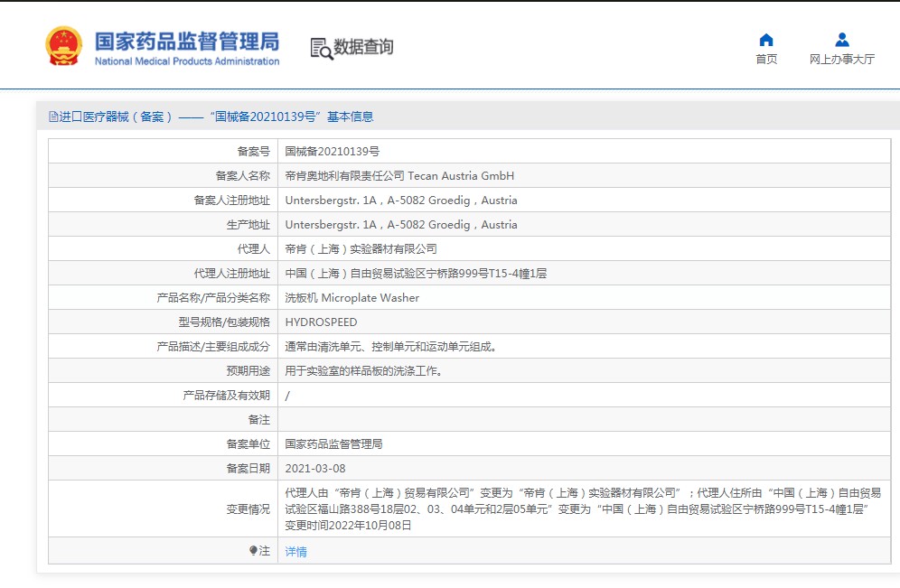Click the model value HYDROSPEED
This screenshot has height=588, width=900.
click(x=321, y=322)
